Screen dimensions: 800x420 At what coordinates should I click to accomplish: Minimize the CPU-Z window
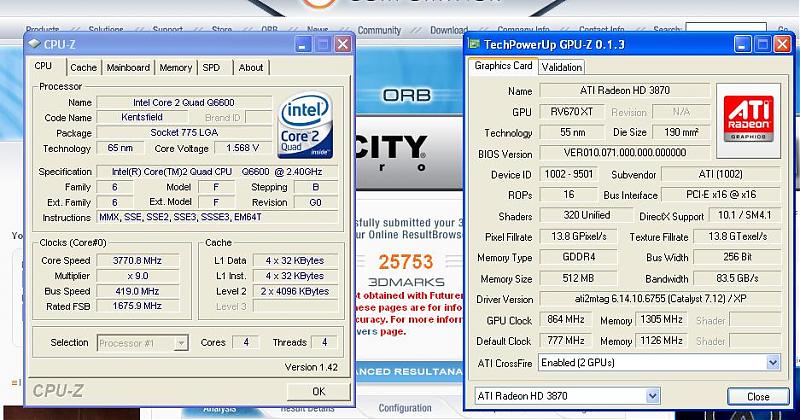302,44
